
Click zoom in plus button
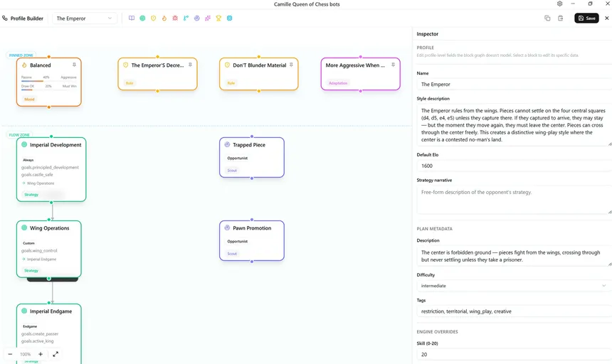coord(41,354)
